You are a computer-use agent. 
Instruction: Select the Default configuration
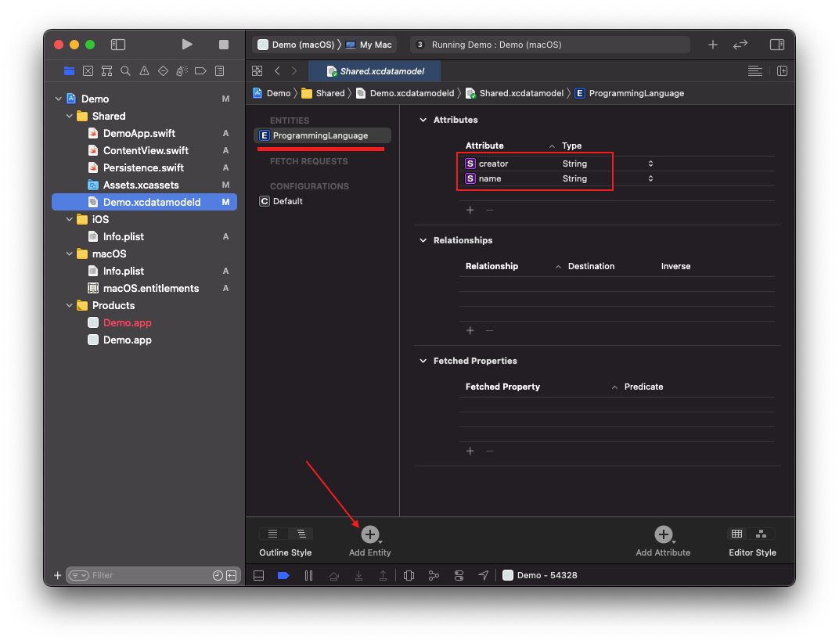click(x=287, y=201)
